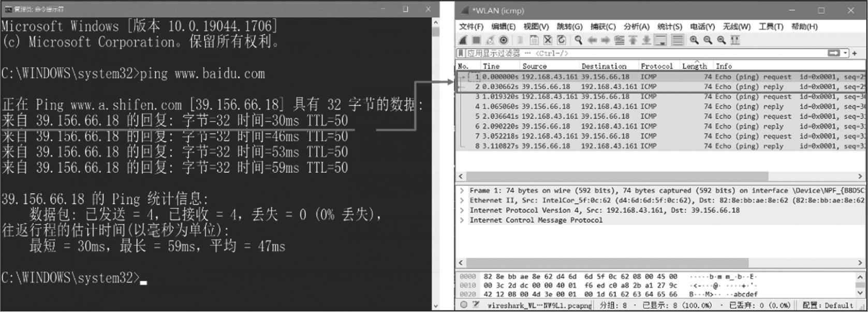Add a display filter button with plus

click(855, 53)
